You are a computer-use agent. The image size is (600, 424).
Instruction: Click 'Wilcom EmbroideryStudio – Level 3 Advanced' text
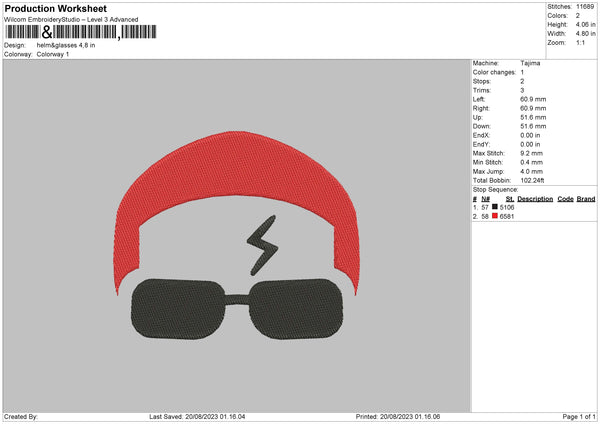tap(71, 20)
